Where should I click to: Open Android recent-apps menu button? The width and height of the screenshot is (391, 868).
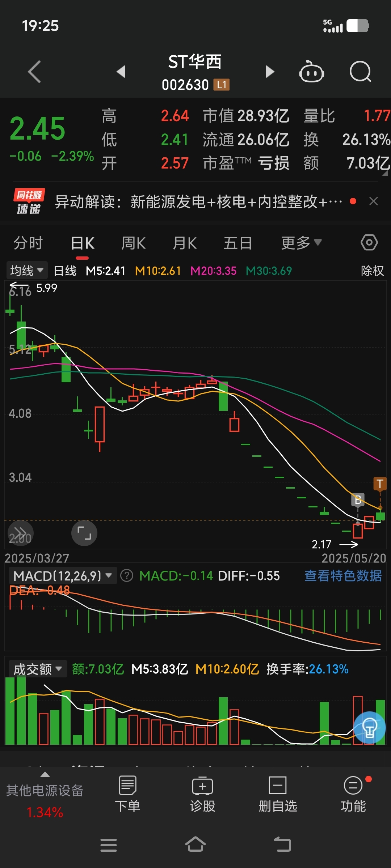coord(109,845)
